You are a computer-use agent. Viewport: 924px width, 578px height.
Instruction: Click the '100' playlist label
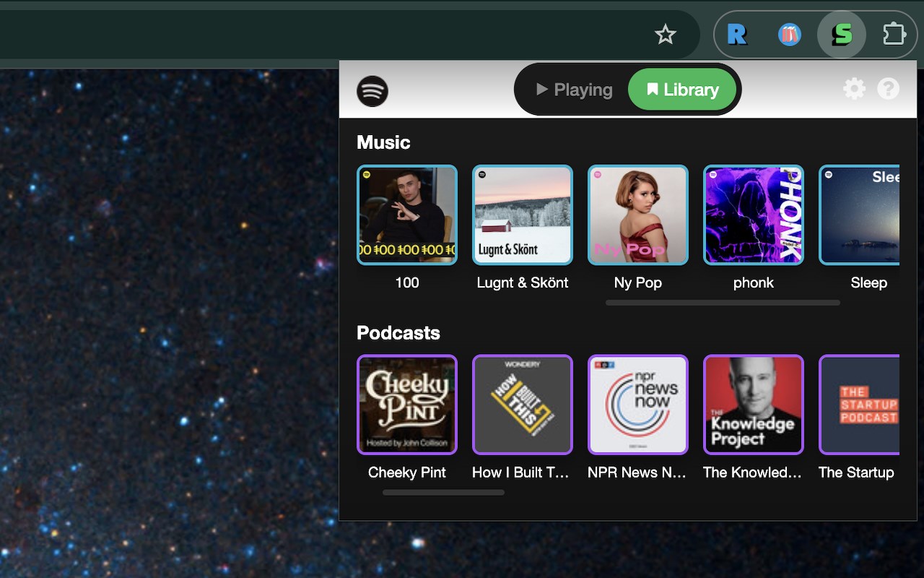point(407,282)
